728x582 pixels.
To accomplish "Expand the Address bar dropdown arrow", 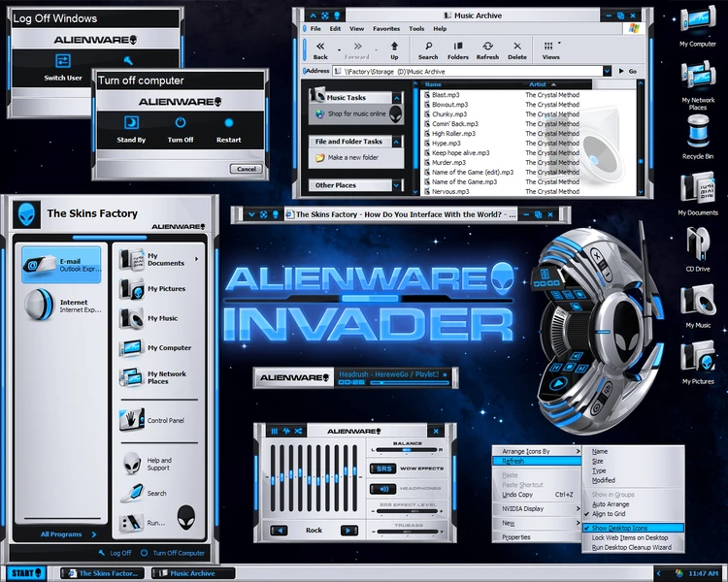I will pyautogui.click(x=607, y=72).
